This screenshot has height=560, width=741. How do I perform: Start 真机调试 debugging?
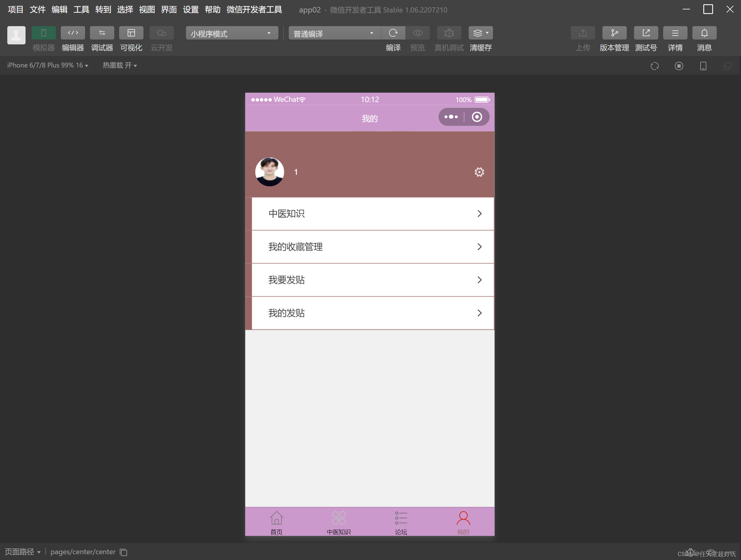pyautogui.click(x=449, y=33)
